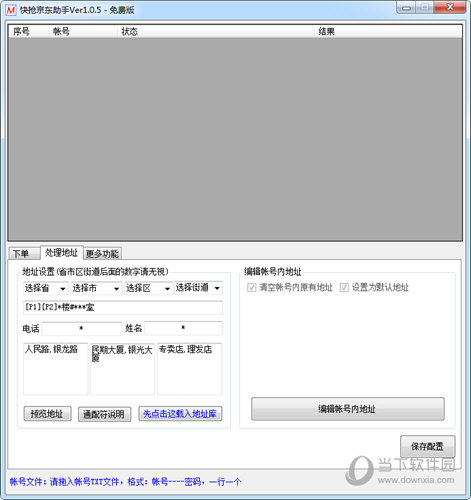Image resolution: width=471 pixels, height=500 pixels.
Task: Select the 处理地址 tab
Action: tap(61, 253)
